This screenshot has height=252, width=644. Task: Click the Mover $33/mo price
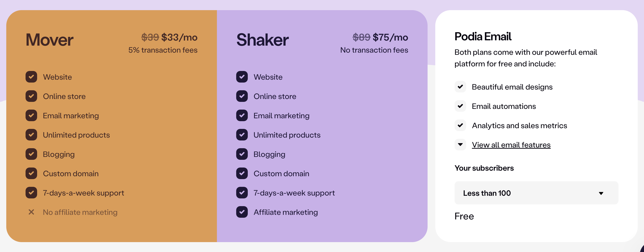[x=179, y=37]
